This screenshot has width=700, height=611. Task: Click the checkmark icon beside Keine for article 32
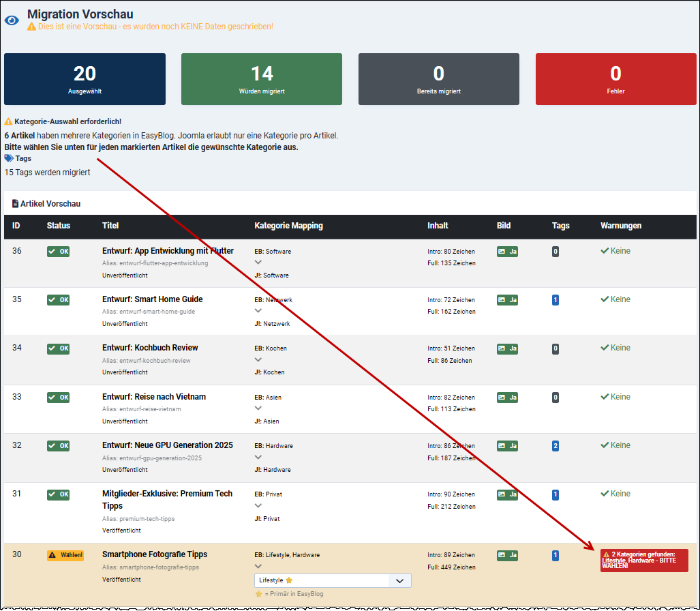click(605, 445)
